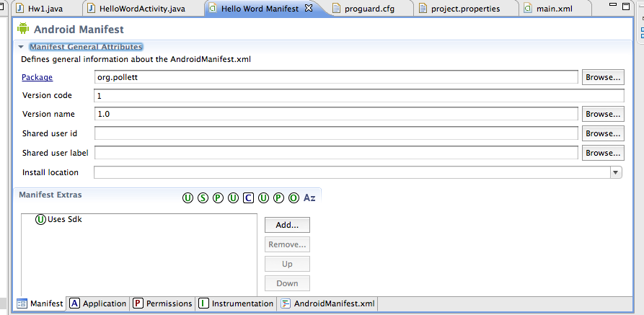The image size is (644, 315).
Task: Browse for the Shared user label
Action: (x=603, y=153)
